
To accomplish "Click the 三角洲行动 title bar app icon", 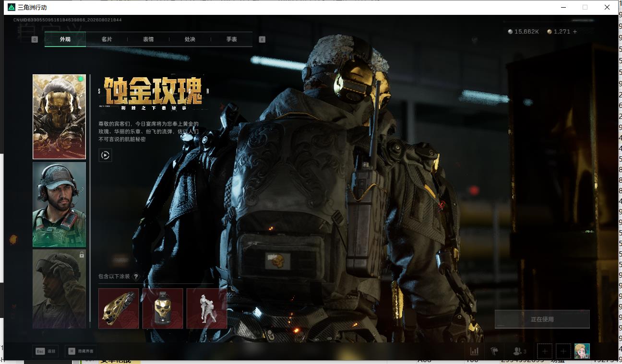I will tap(12, 7).
